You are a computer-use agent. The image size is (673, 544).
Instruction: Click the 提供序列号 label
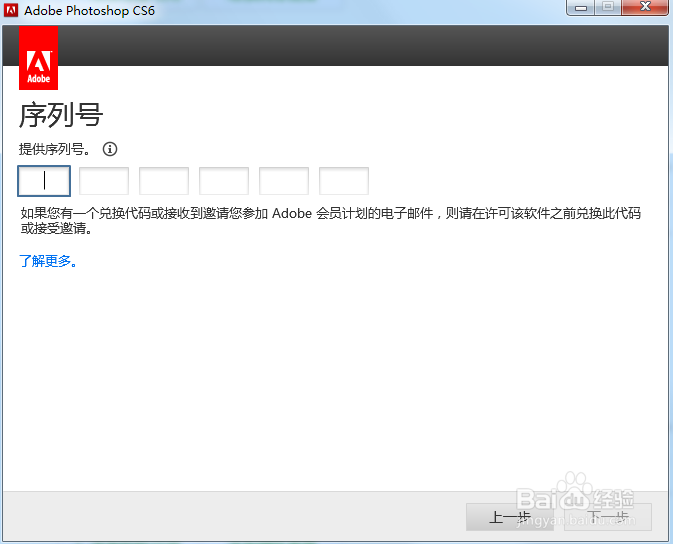point(55,149)
